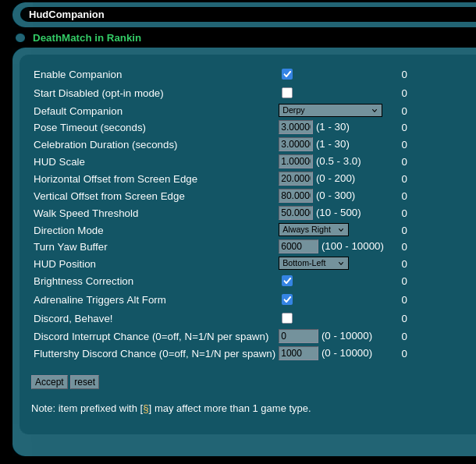476x464 pixels.
Task: Click the 'Turn Yaw Buffer' label
Action: (70, 247)
